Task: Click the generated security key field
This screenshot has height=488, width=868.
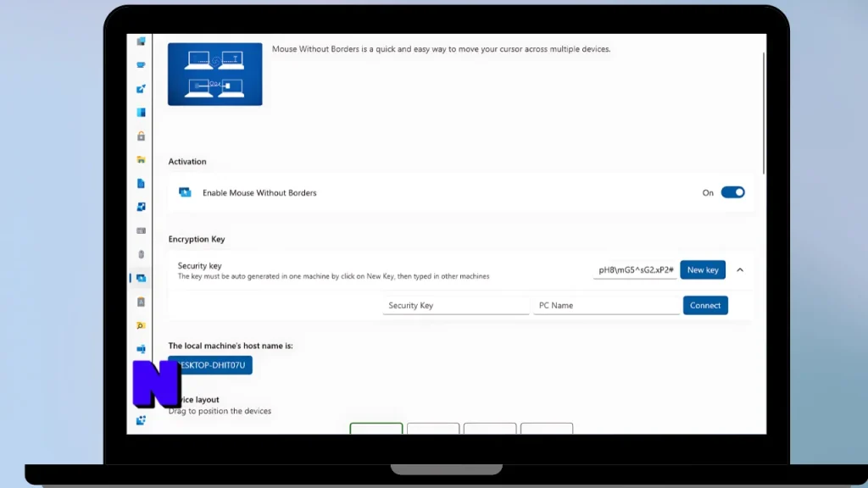Action: click(635, 270)
